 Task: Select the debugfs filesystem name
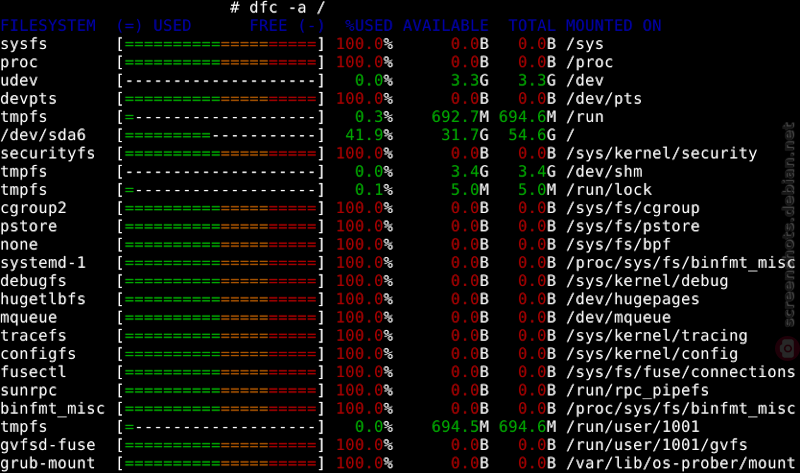tap(33, 281)
